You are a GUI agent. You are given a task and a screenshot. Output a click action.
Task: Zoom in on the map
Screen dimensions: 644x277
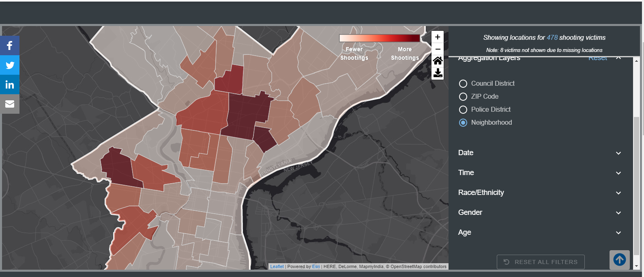tap(438, 37)
